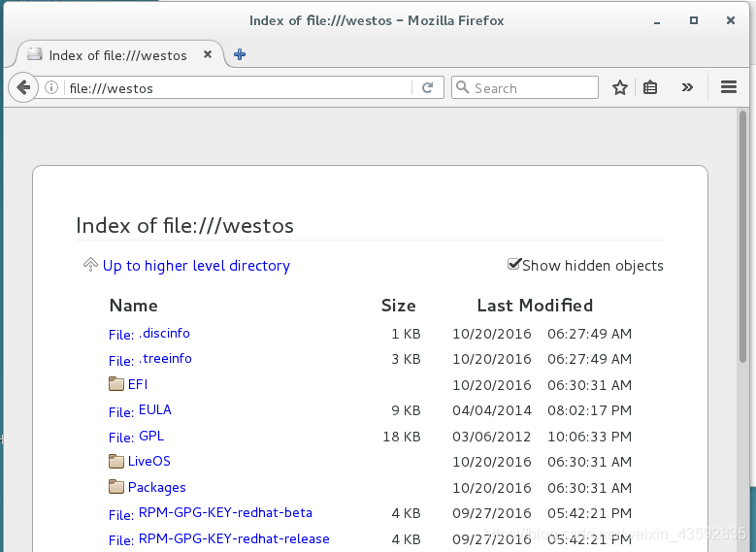Click the LiveOS folder icon
The height and width of the screenshot is (552, 756).
click(x=116, y=461)
